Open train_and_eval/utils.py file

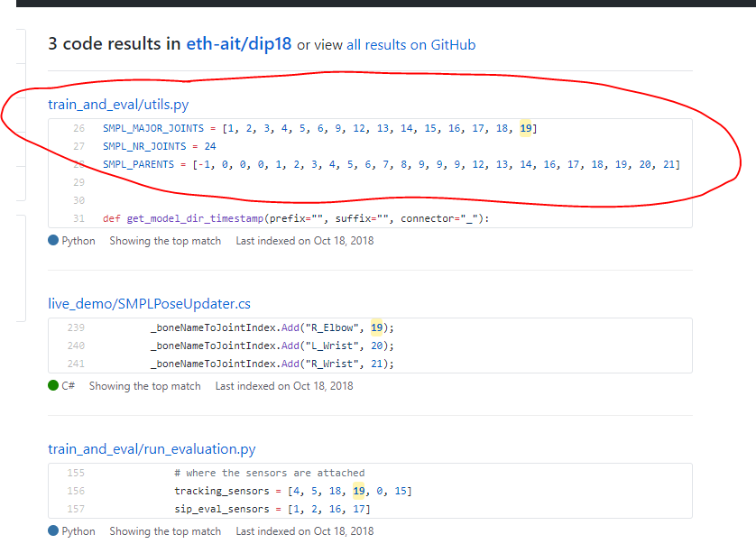(x=118, y=104)
